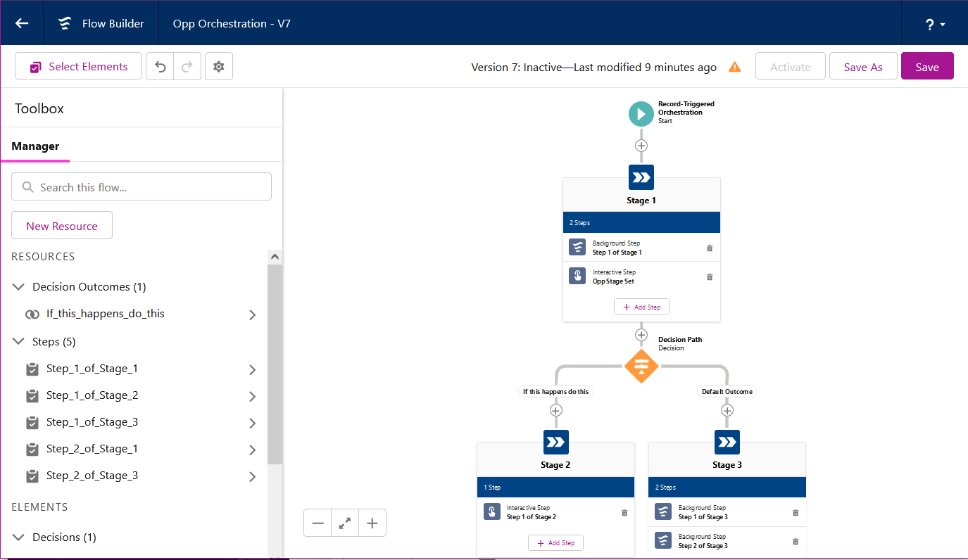The width and height of the screenshot is (968, 560).
Task: Add a step to Stage 2
Action: [555, 542]
